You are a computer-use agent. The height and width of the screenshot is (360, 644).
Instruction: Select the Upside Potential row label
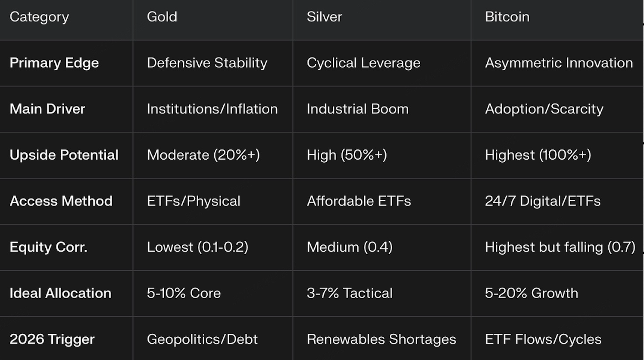64,155
